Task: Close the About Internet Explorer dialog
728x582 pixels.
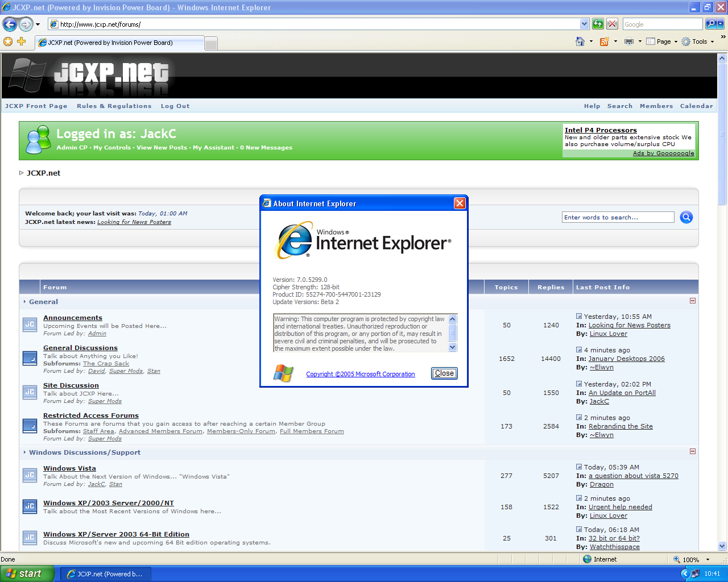Action: click(x=444, y=373)
